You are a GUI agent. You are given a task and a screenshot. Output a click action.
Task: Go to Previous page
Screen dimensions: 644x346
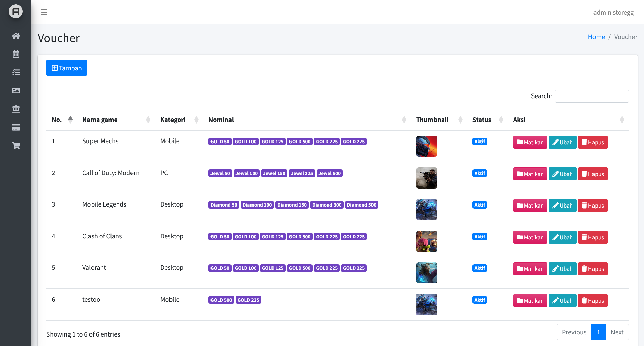pyautogui.click(x=574, y=332)
